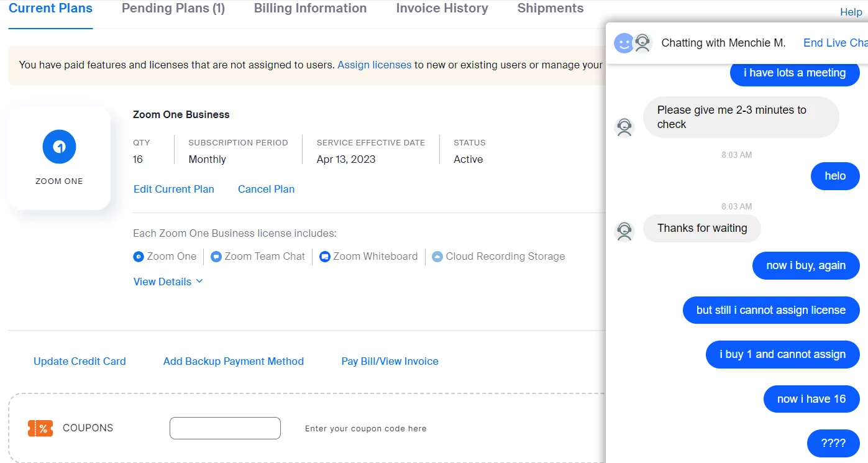Open the Billing Information tab
This screenshot has width=868, height=463.
coord(310,9)
